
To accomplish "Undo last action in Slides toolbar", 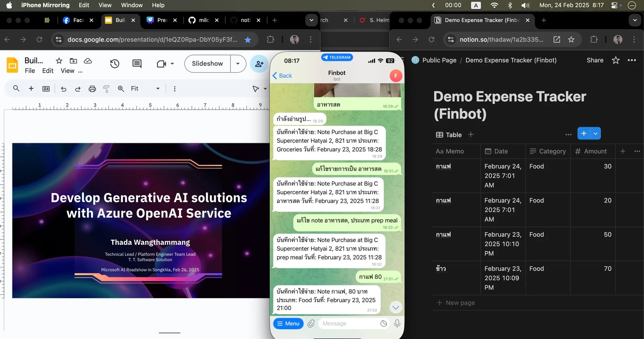I will [64, 89].
